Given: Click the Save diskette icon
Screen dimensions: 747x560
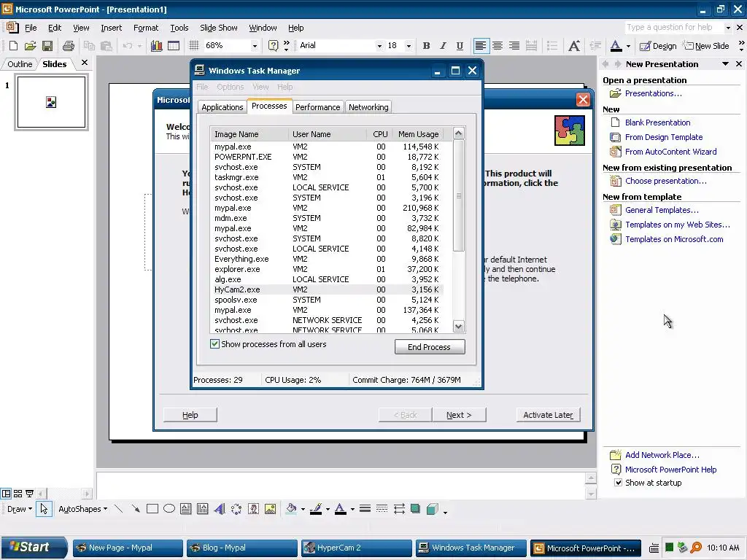Looking at the screenshot, I should click(x=47, y=46).
